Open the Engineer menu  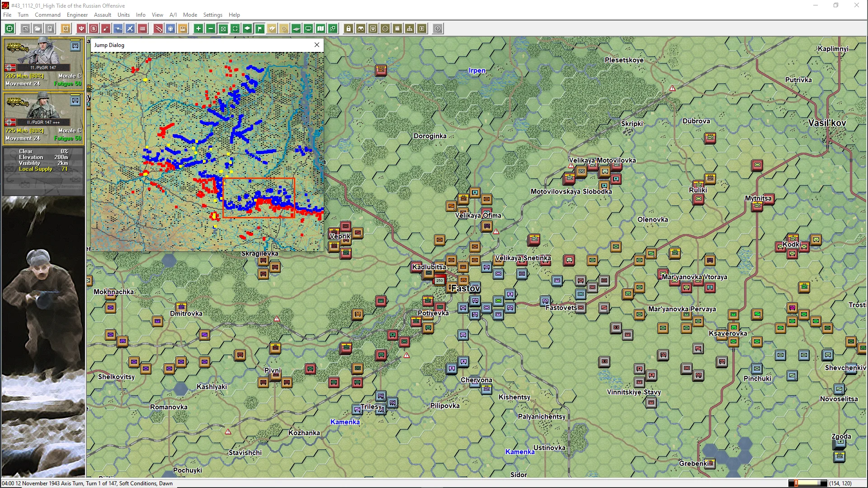(x=77, y=15)
